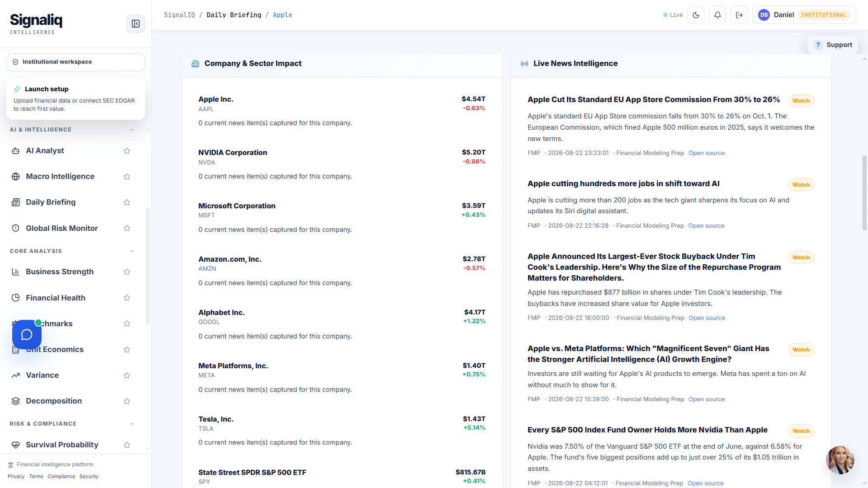Click the Live News Intelligence broadcast icon
This screenshot has width=868, height=488.
coord(524,64)
